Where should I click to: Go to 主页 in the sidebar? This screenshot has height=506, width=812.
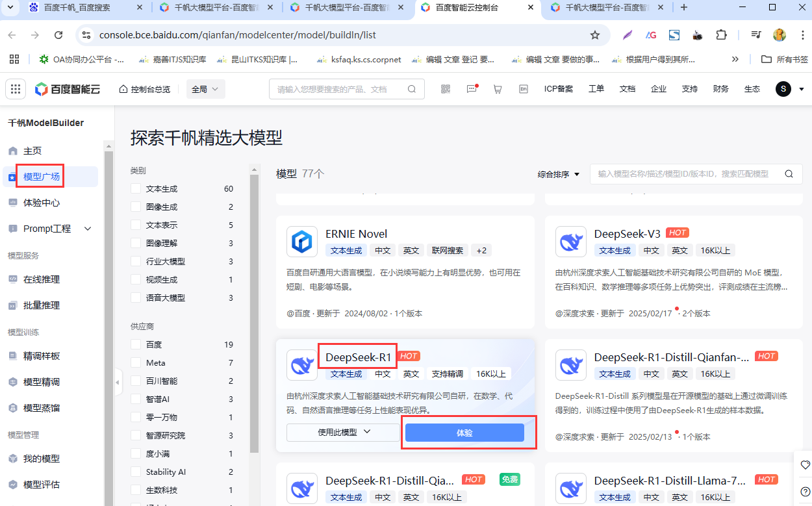coord(32,151)
